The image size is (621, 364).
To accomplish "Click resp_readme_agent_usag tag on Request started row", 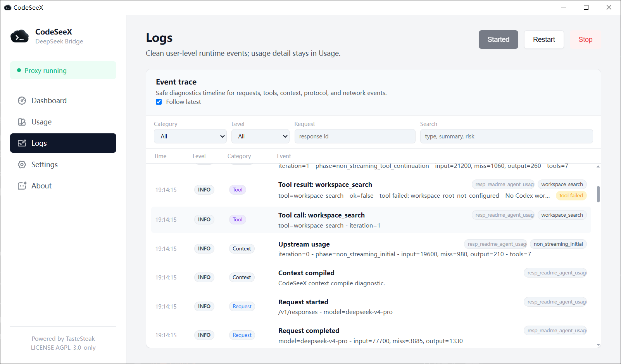I will click(555, 302).
